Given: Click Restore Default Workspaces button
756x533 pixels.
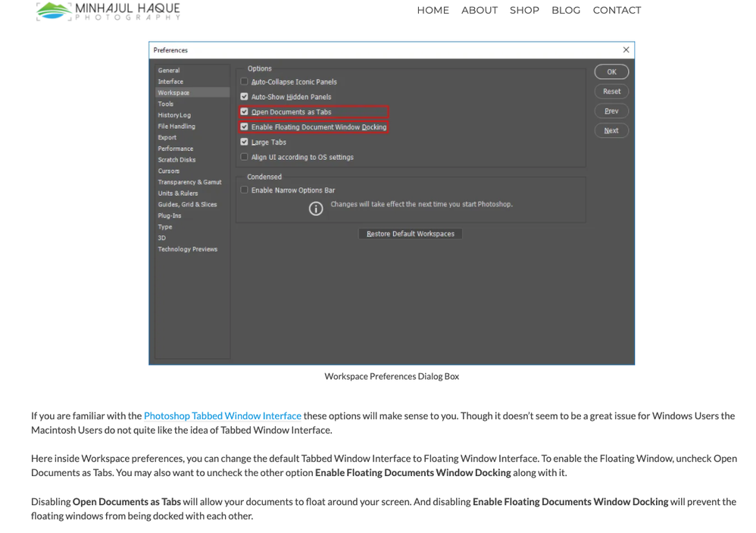Looking at the screenshot, I should point(411,234).
